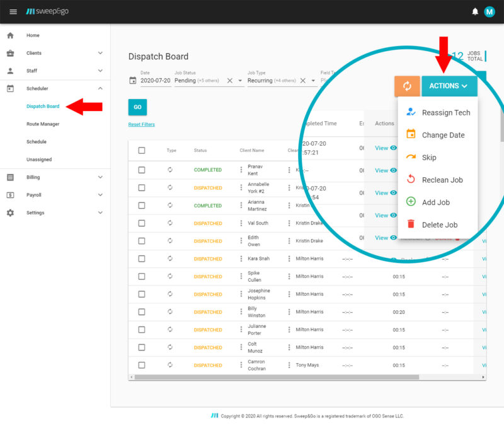Click the horizontal scrollbar below the table
Screen dimensions: 504x425
(x=252, y=378)
